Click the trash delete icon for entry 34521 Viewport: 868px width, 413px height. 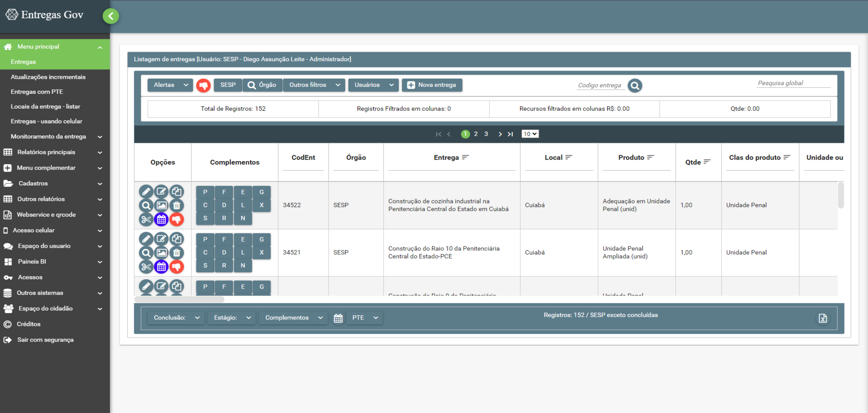coord(176,253)
